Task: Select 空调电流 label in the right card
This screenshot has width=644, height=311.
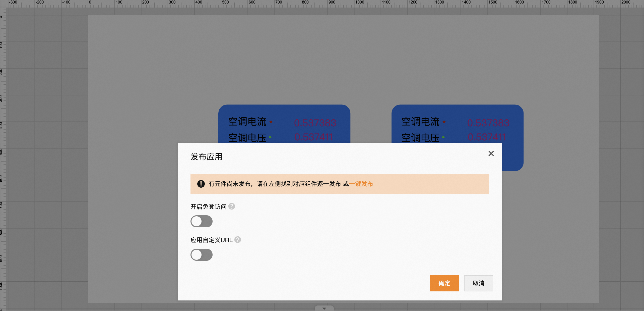Action: point(420,122)
